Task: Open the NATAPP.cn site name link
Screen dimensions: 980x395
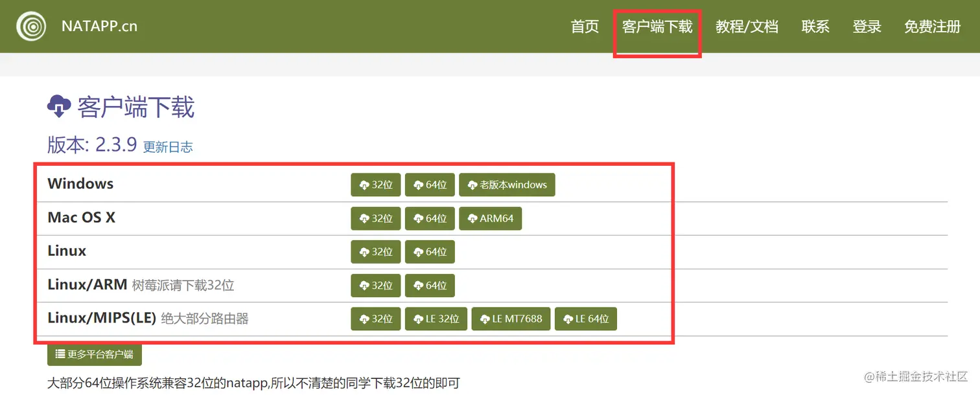Action: tap(99, 27)
